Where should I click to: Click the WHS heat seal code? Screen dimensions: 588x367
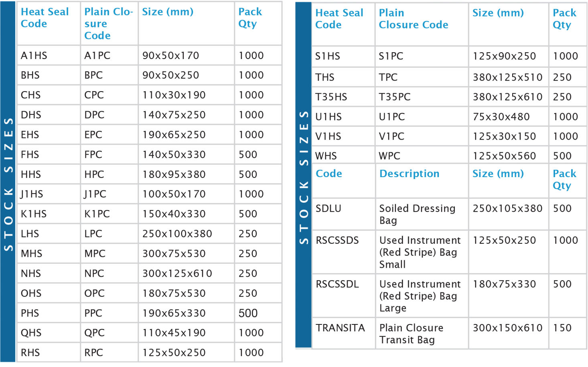[326, 156]
